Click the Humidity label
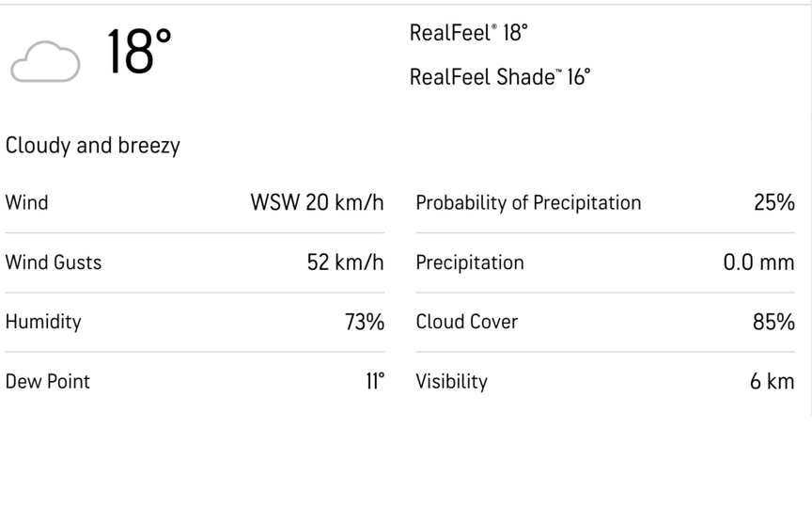The width and height of the screenshot is (812, 508). click(43, 322)
